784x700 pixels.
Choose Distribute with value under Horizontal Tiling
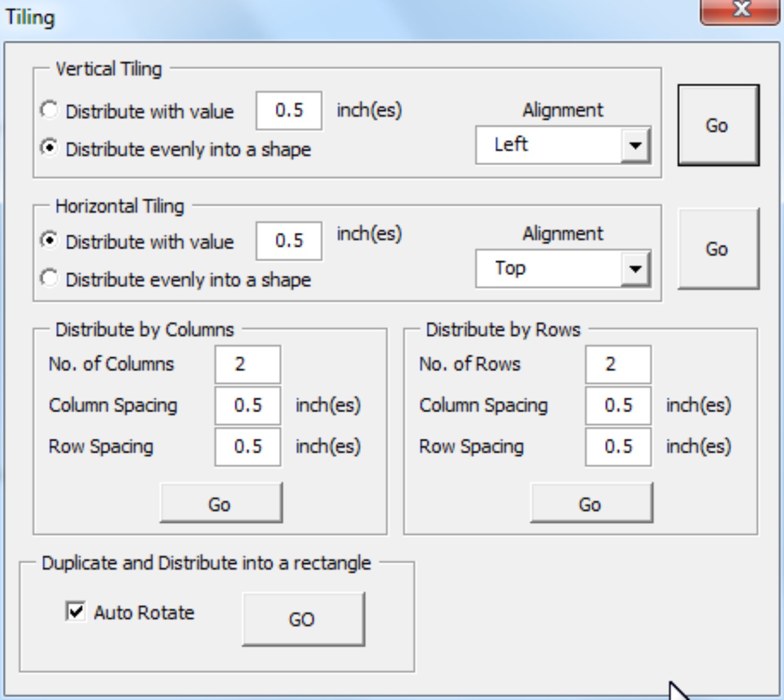pyautogui.click(x=49, y=240)
